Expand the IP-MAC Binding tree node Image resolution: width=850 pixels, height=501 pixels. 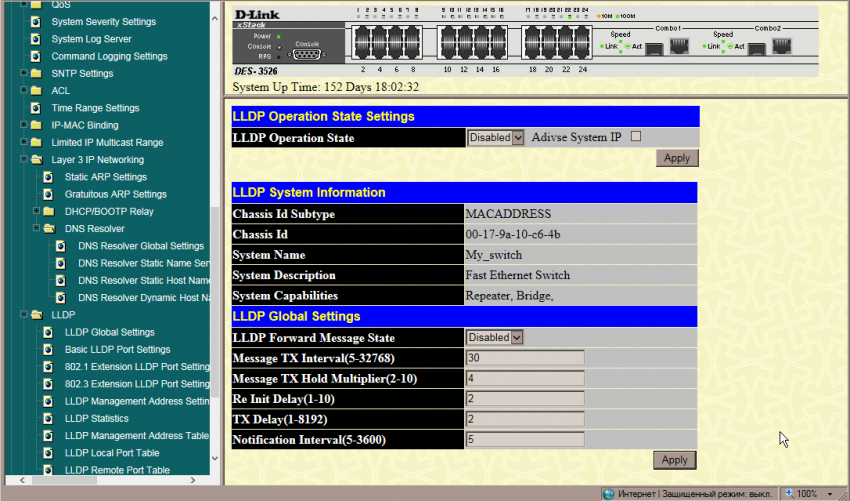point(22,125)
